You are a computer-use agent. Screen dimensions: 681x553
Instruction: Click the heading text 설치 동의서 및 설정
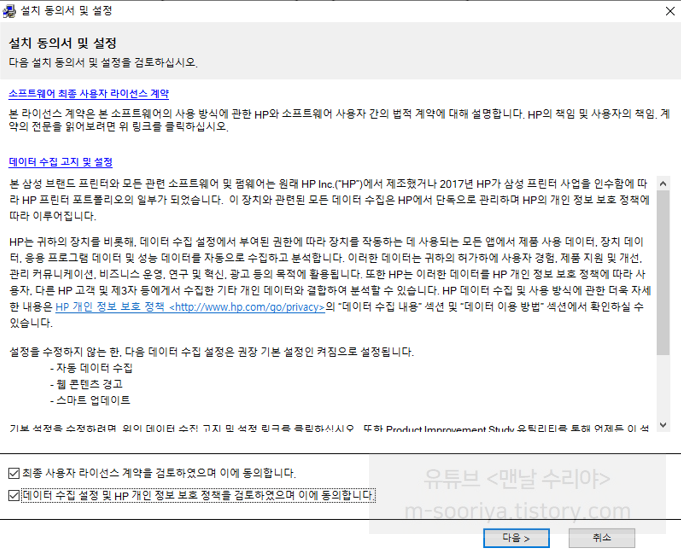tap(63, 43)
